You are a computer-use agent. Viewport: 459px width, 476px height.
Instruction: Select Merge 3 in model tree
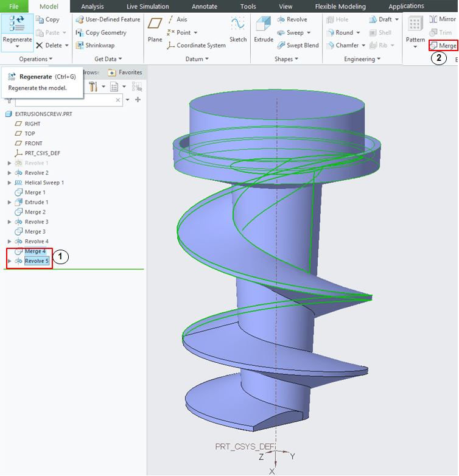[35, 231]
